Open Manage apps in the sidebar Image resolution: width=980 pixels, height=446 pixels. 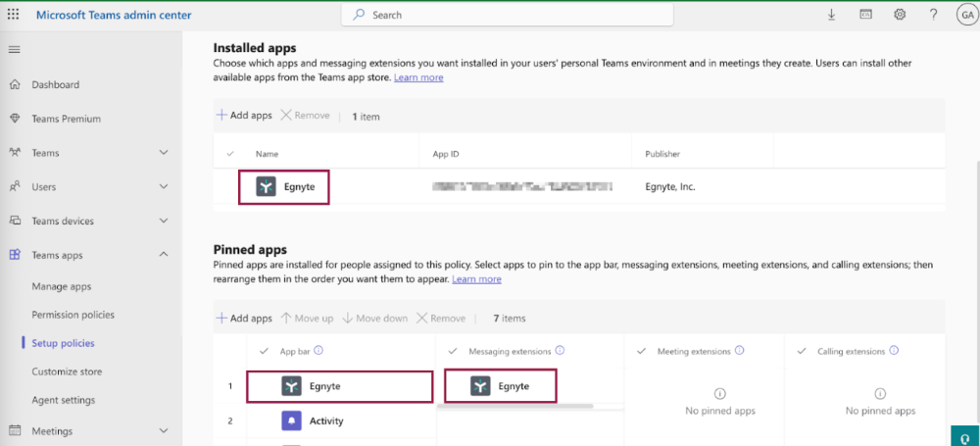coord(61,286)
